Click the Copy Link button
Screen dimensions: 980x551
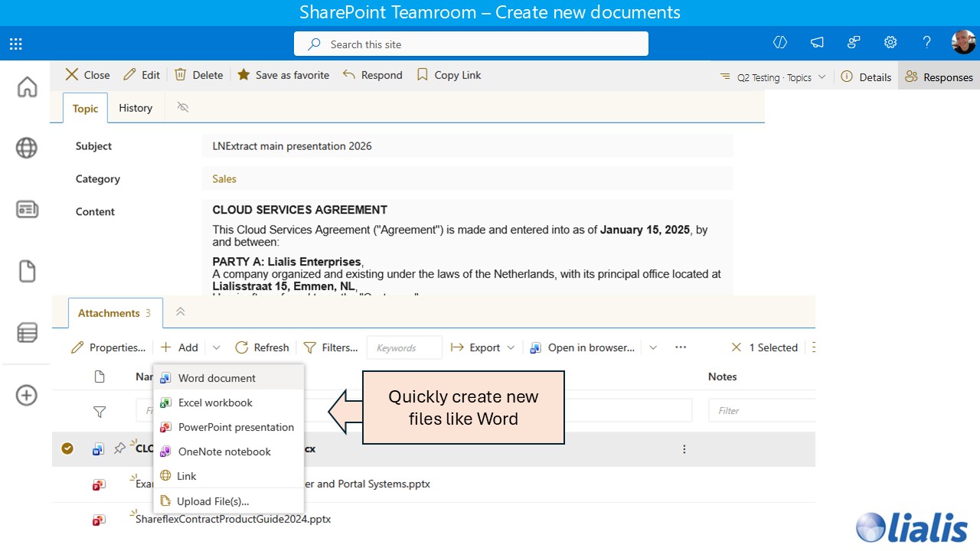[x=449, y=74]
